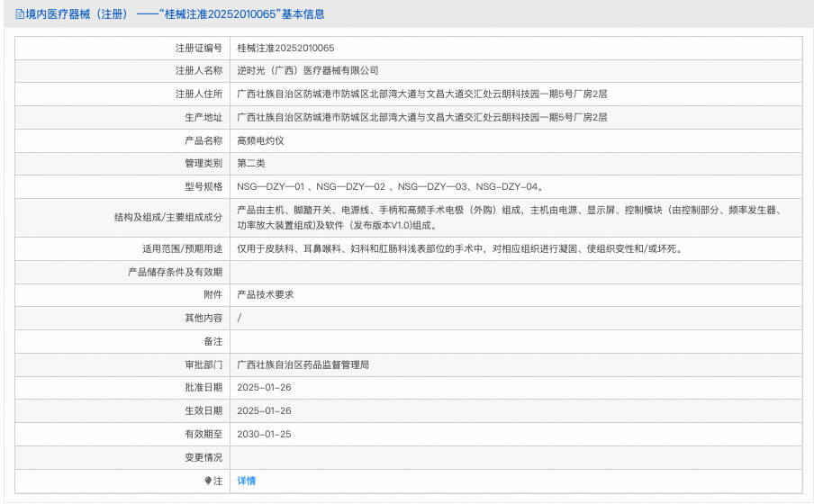This screenshot has width=814, height=504.
Task: Click the 审批部门 label
Action: pos(203,364)
